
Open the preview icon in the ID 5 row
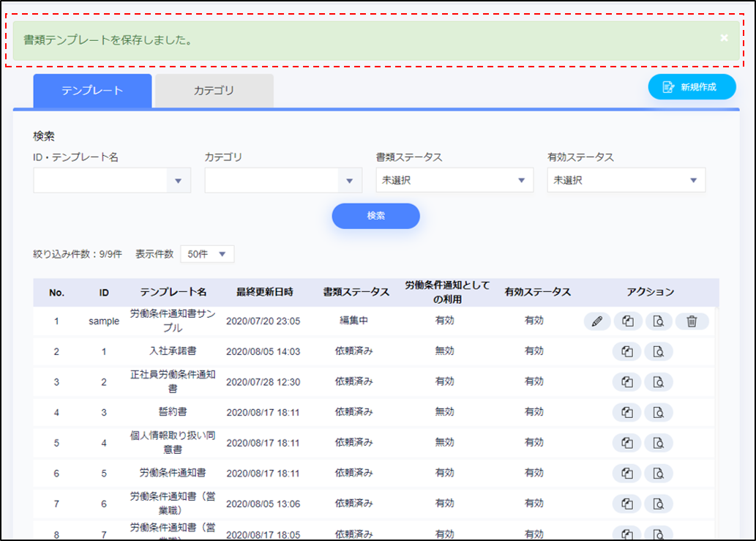pyautogui.click(x=658, y=473)
